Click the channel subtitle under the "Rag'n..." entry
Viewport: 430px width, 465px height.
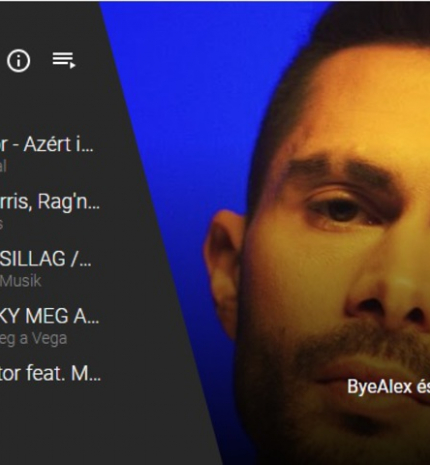(x=1, y=224)
